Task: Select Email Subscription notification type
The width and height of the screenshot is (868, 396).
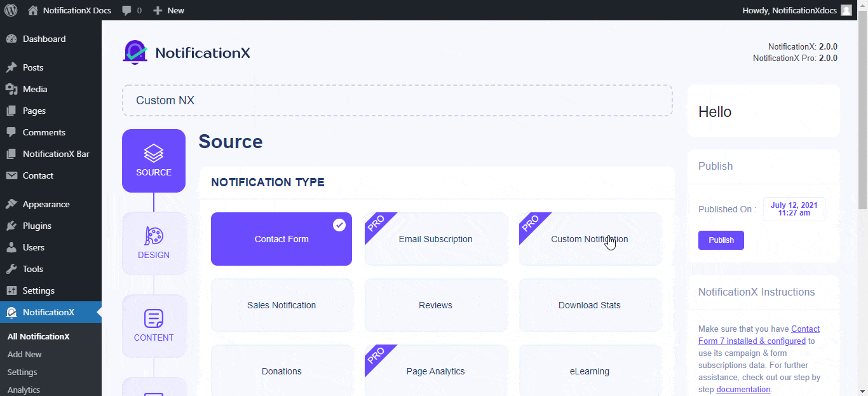Action: [x=436, y=239]
